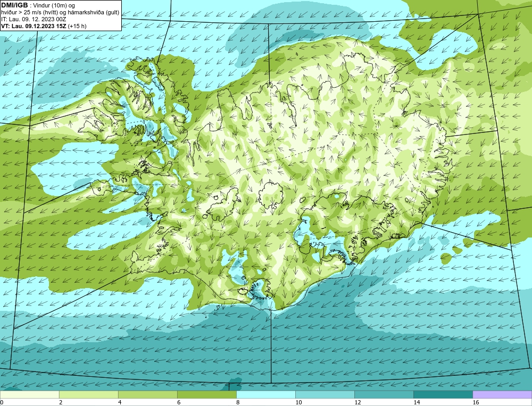Screen dimensions: 532x406
Task: Click the legend label '2'
Action: tap(61, 402)
